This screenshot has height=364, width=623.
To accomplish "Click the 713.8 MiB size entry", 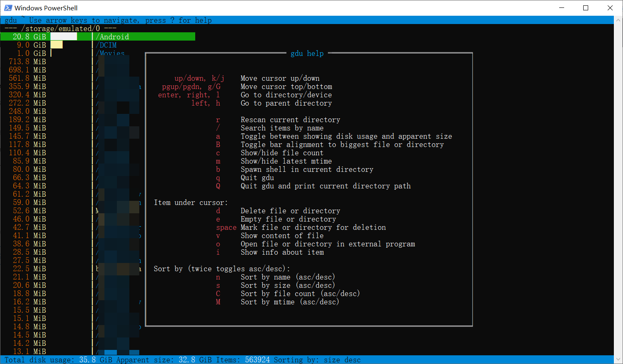I will click(27, 62).
